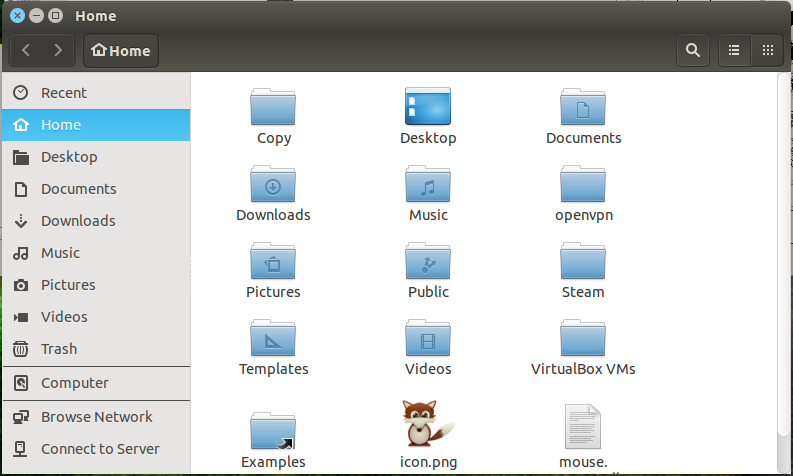Select the Videos folder icon in main pane

click(x=428, y=337)
